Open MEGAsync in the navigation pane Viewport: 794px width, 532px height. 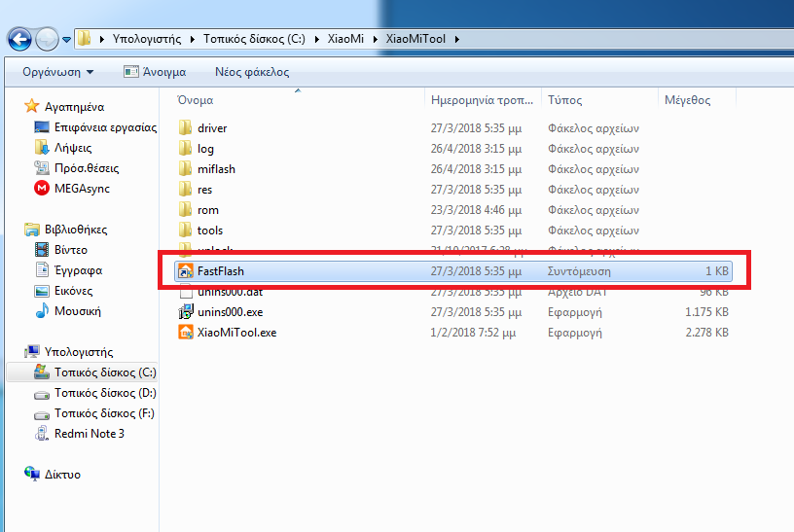(82, 189)
